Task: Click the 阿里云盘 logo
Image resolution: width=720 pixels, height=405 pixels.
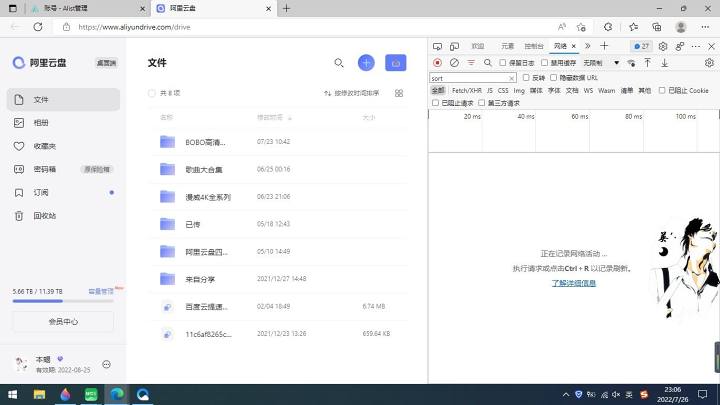Action: [39, 63]
